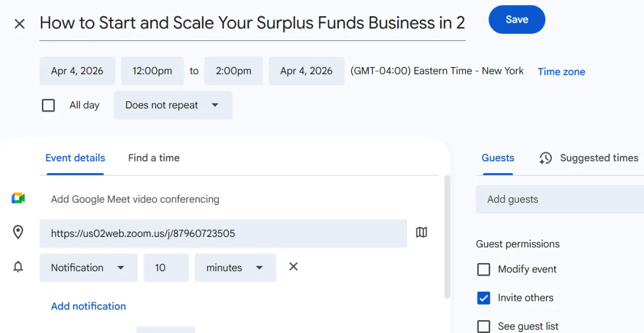Click the Add guests input field
Image resolution: width=644 pixels, height=333 pixels.
click(558, 199)
